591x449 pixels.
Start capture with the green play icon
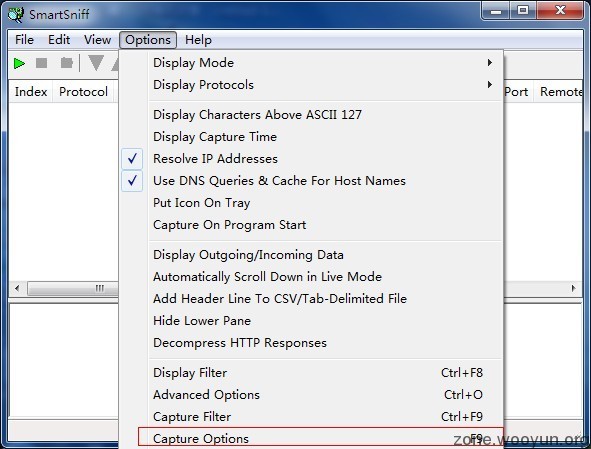click(x=19, y=63)
